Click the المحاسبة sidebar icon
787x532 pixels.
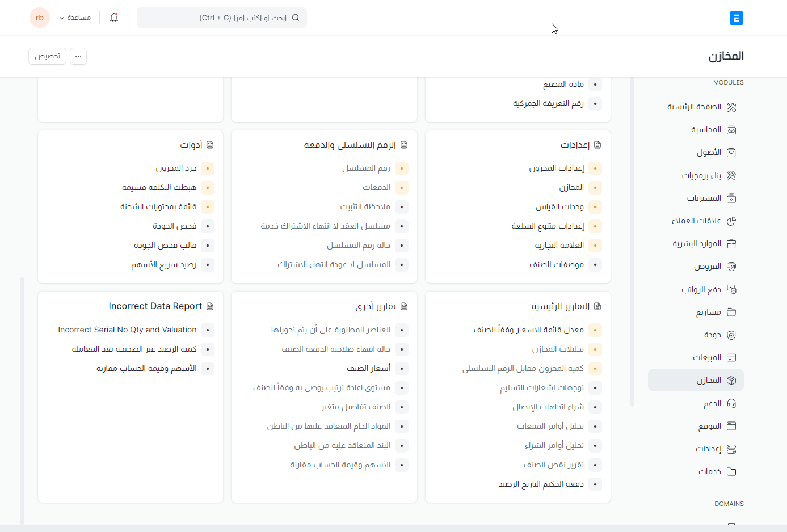click(731, 130)
